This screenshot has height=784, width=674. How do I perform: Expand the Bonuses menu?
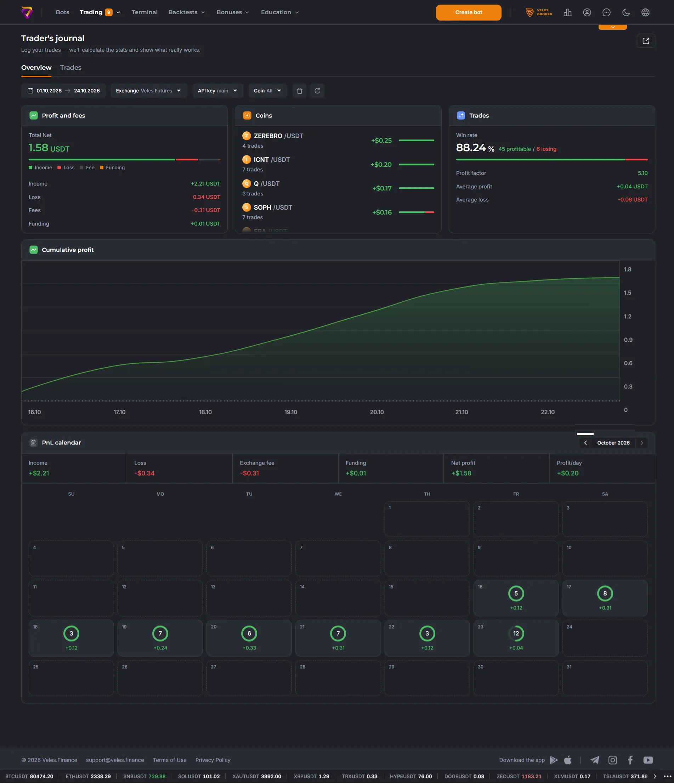(x=233, y=12)
